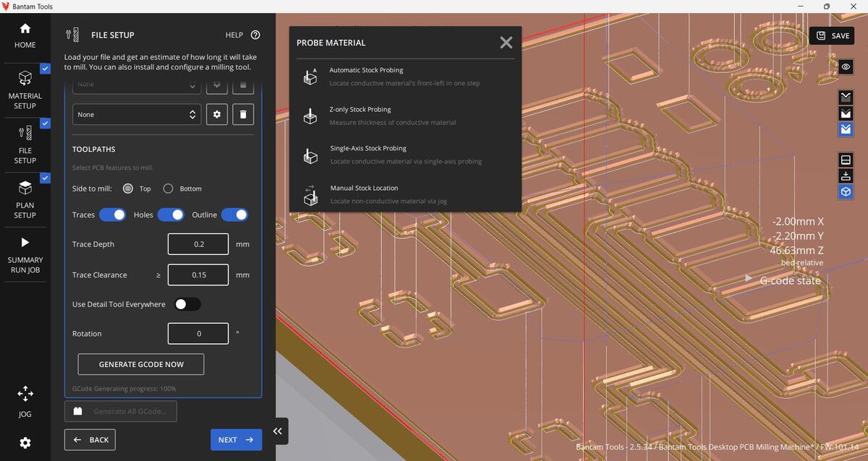Click the Rotation field
Viewport: 868px width, 461px height.
point(198,334)
